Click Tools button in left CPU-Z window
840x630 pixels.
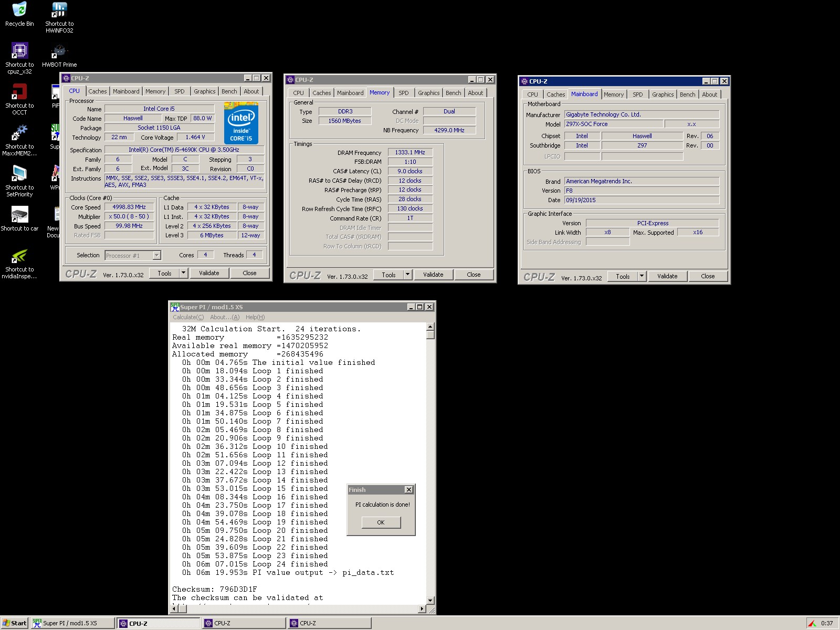click(164, 273)
